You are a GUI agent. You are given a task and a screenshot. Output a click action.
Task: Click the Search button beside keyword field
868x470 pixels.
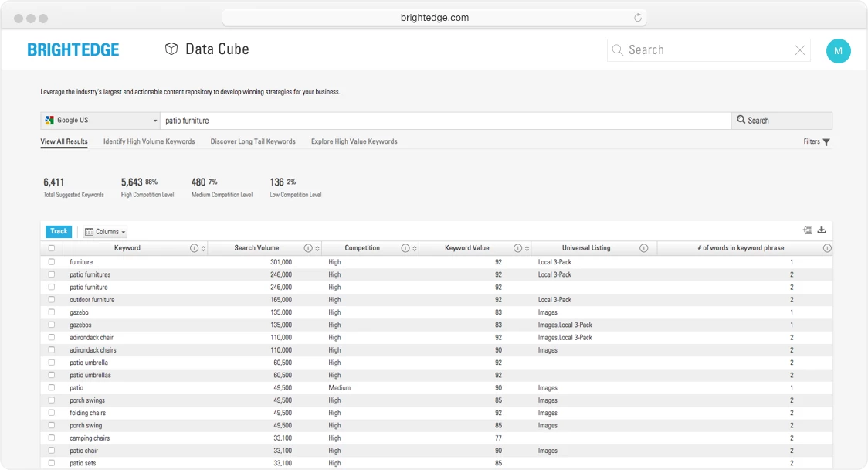click(x=782, y=121)
